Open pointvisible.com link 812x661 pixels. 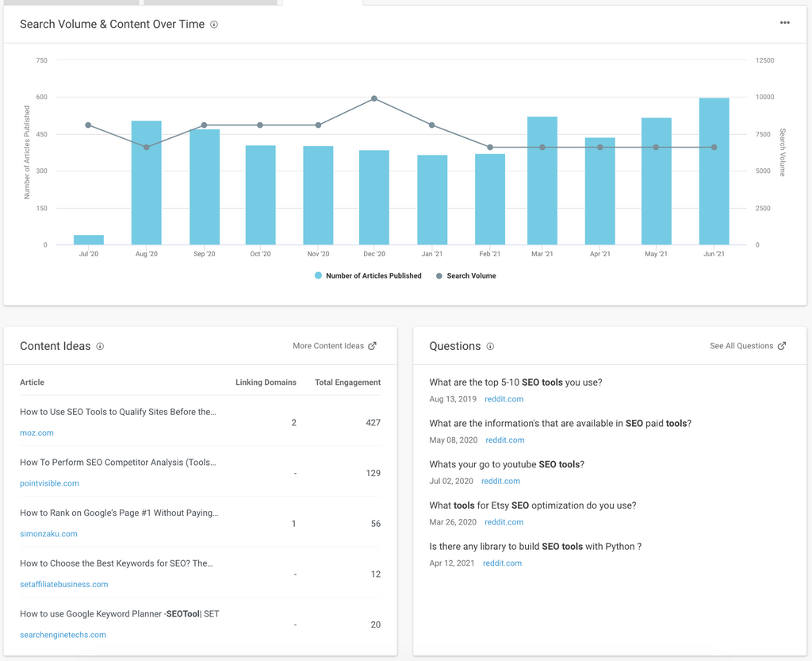click(x=49, y=483)
